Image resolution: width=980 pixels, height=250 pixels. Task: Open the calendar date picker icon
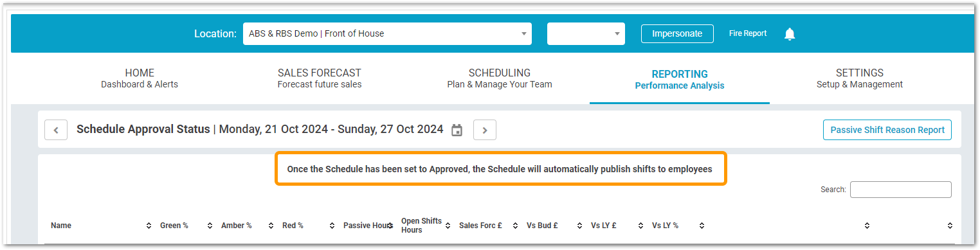tap(457, 130)
